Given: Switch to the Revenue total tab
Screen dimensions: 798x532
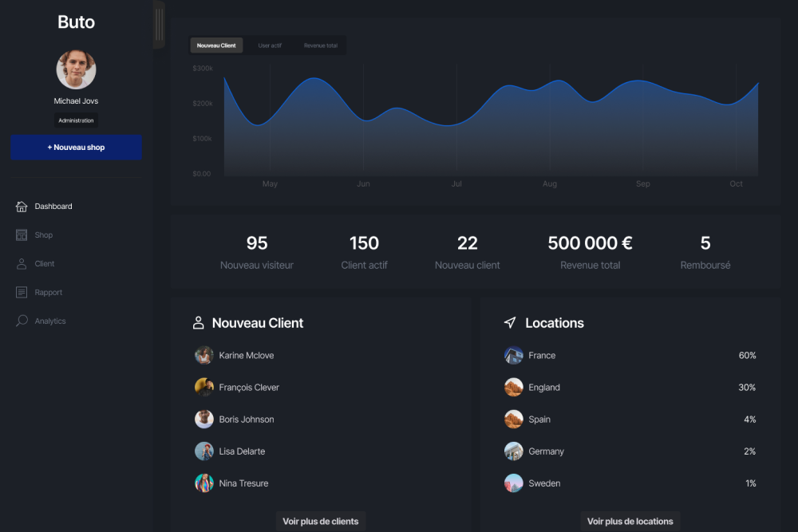Looking at the screenshot, I should (321, 45).
